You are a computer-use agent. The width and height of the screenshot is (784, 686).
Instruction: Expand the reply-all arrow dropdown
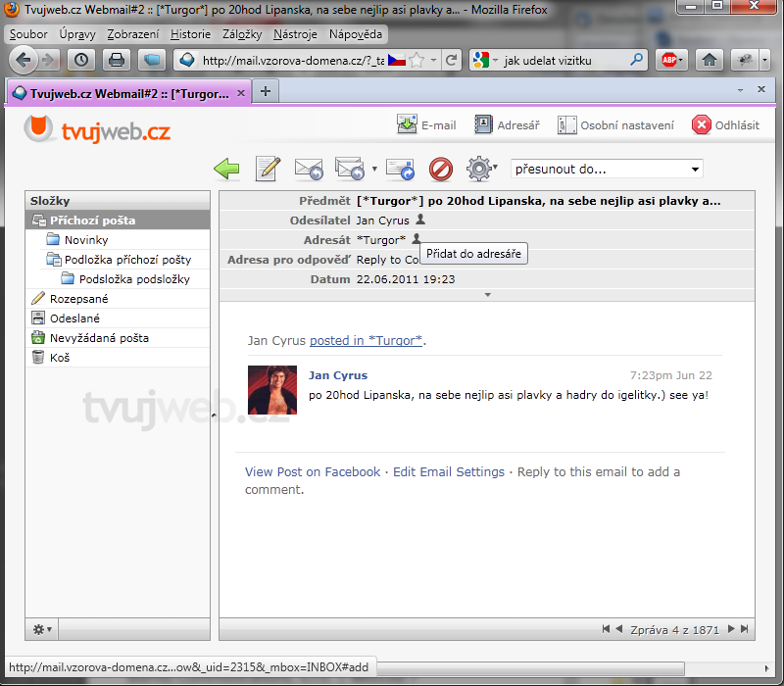click(374, 170)
